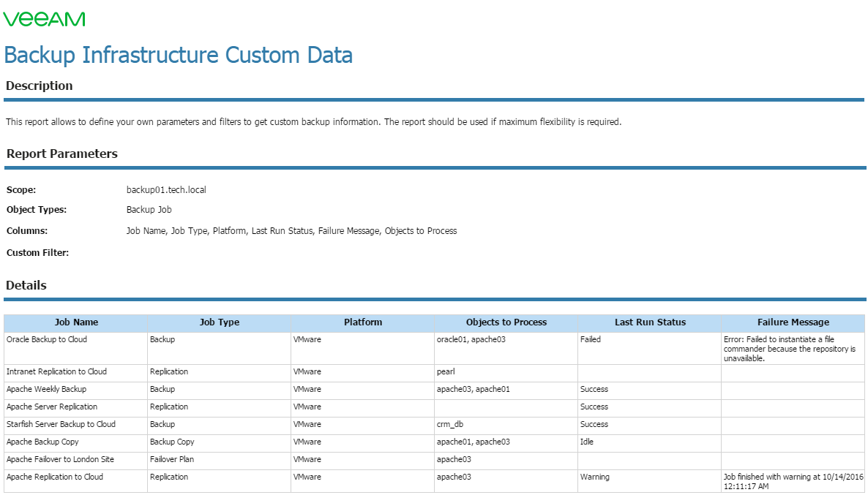Click Success status for Apache Weekly Backup
868x495 pixels.
(x=594, y=390)
